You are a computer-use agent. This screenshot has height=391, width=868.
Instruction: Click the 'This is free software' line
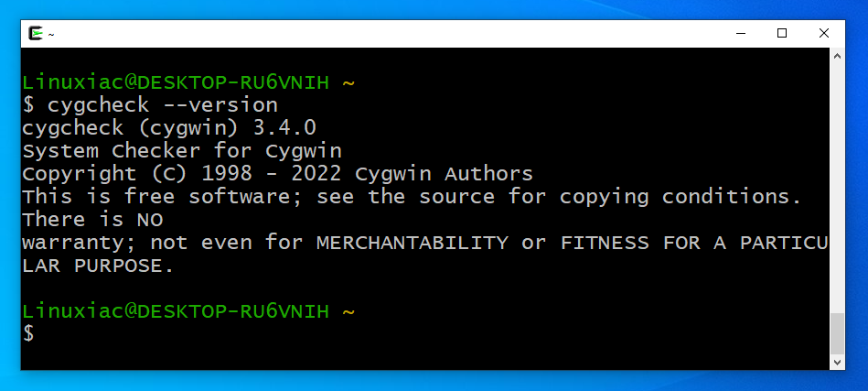click(412, 197)
